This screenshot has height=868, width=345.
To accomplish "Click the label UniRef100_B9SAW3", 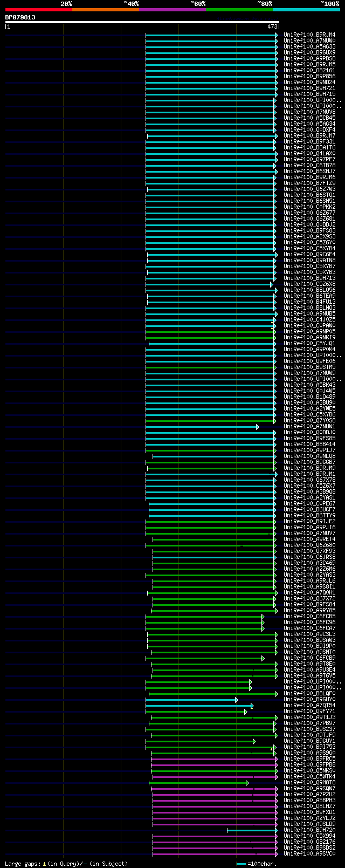I will (x=309, y=640).
